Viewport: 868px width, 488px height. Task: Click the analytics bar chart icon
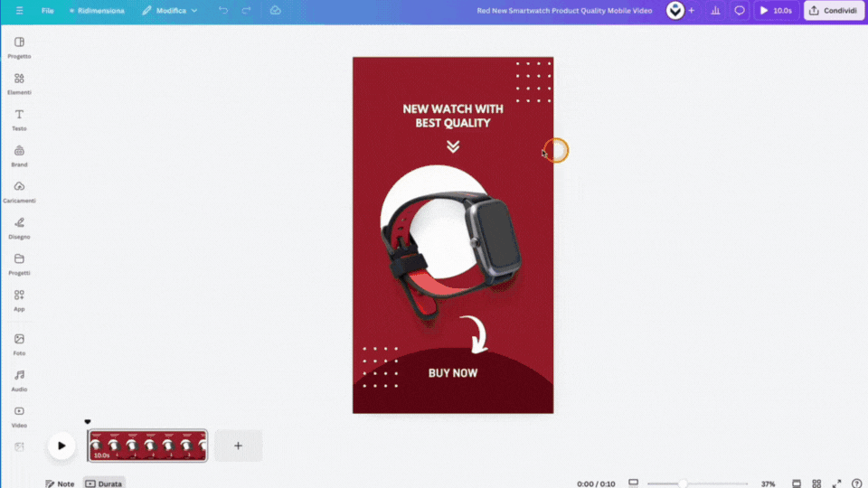point(716,11)
